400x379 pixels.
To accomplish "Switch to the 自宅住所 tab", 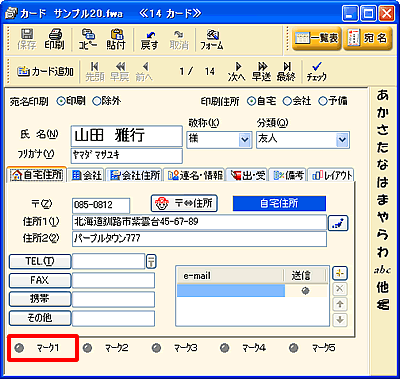I will click(x=37, y=175).
